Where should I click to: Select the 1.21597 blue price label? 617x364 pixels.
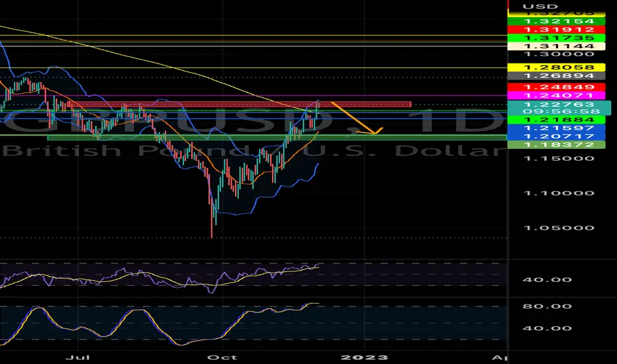(556, 128)
